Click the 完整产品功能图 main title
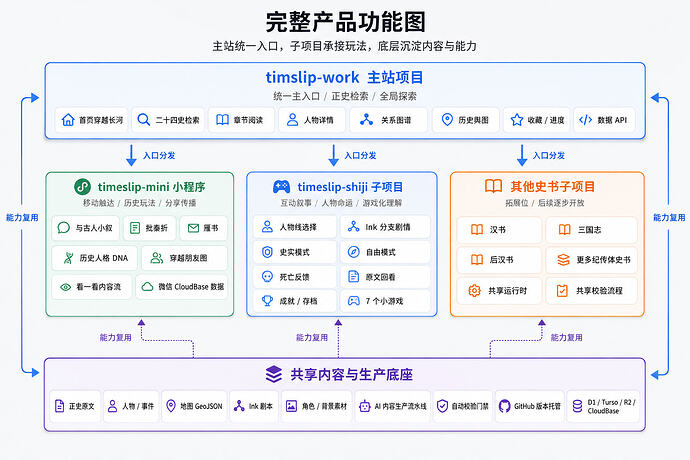Screen dimensions: 690x460 (345, 22)
